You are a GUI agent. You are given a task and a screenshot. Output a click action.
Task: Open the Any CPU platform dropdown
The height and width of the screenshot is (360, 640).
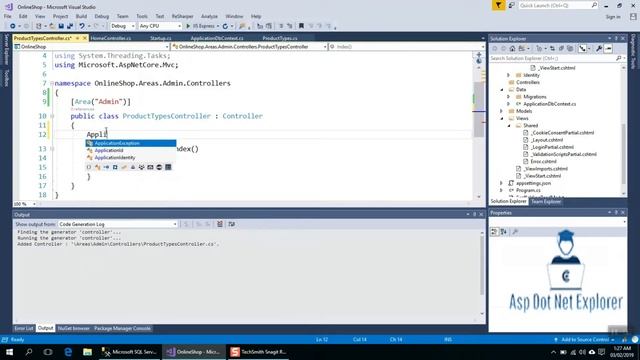pyautogui.click(x=160, y=26)
